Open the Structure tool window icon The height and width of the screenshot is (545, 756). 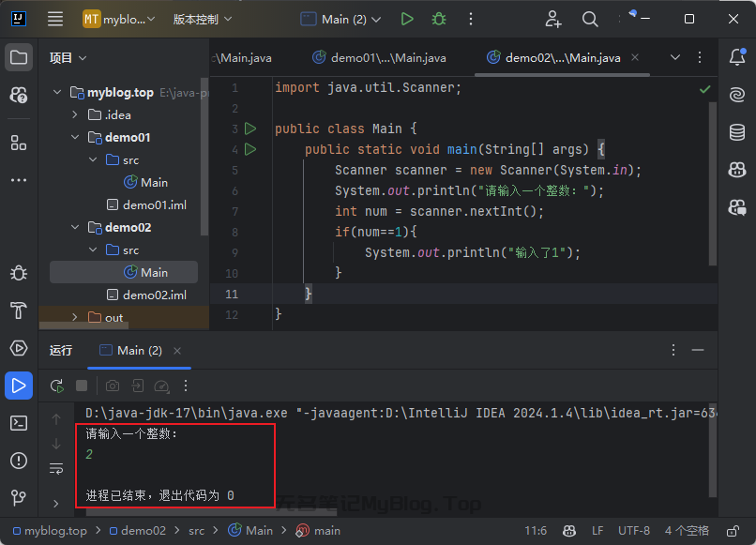(19, 143)
